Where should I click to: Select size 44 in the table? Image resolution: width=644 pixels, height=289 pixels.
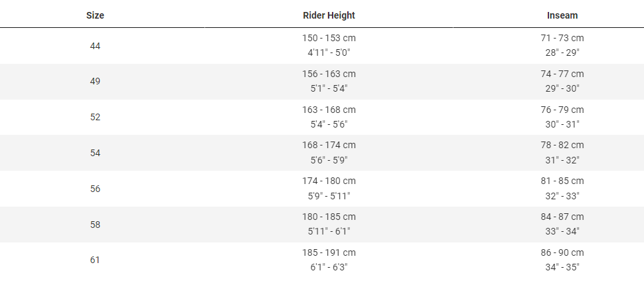point(95,46)
